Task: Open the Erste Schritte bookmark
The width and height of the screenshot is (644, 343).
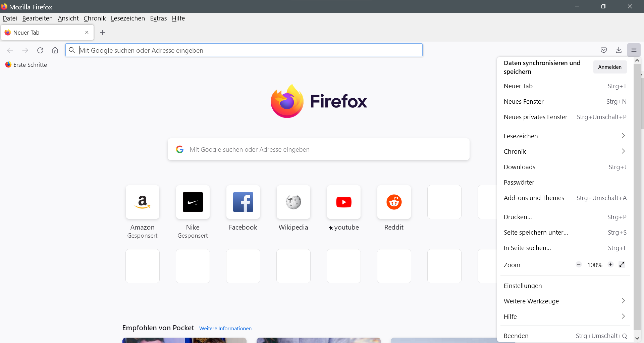Action: [x=26, y=65]
